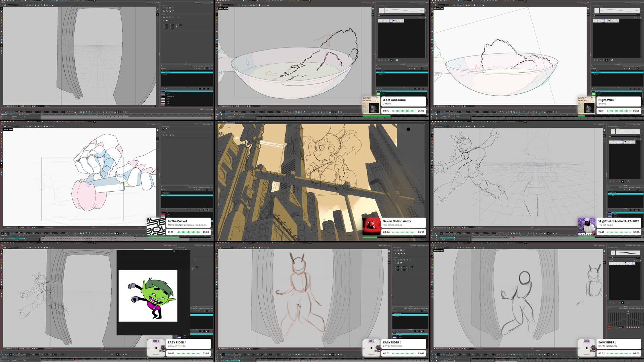This screenshot has width=644, height=362.
Task: Click The Lot Radio 12-27-2023 track title
Action: click(x=619, y=221)
